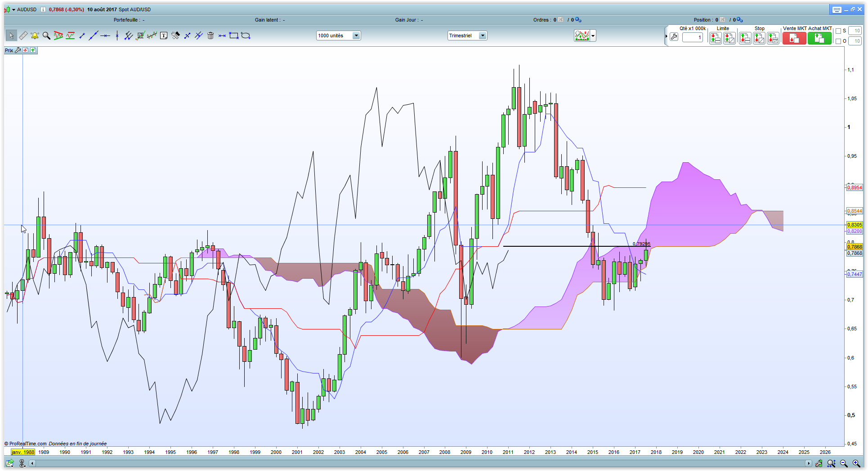Image resolution: width=868 pixels, height=471 pixels.
Task: Select the ruler measurement tool
Action: pyautogui.click(x=23, y=36)
